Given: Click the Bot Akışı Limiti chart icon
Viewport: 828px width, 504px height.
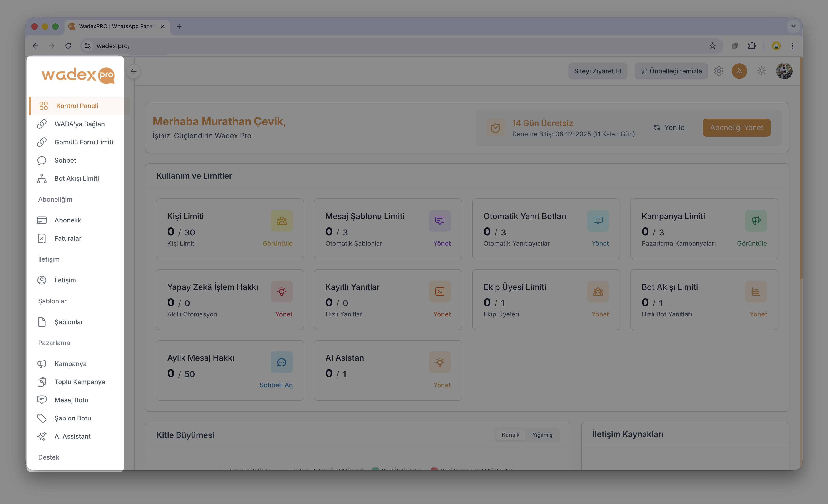Looking at the screenshot, I should pyautogui.click(x=756, y=292).
